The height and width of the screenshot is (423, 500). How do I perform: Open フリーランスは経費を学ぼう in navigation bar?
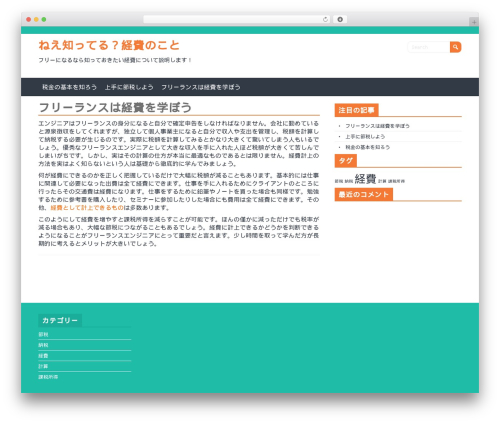[x=201, y=87]
